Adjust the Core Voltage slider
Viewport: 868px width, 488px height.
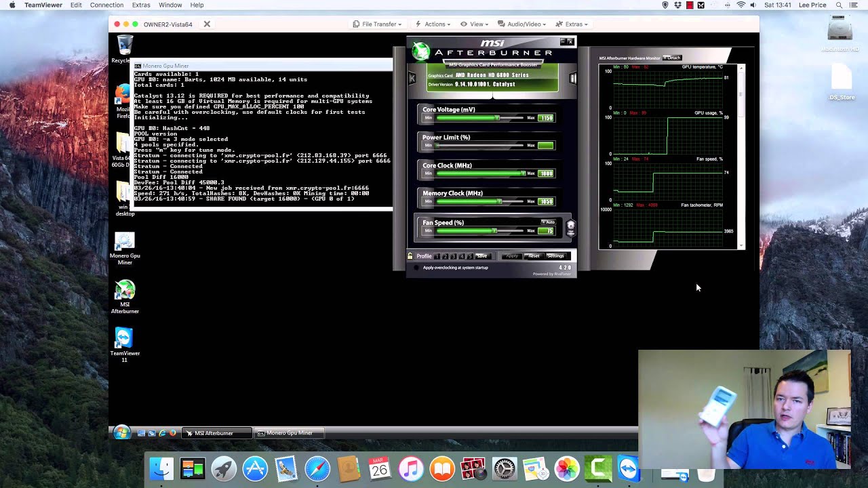coord(480,118)
